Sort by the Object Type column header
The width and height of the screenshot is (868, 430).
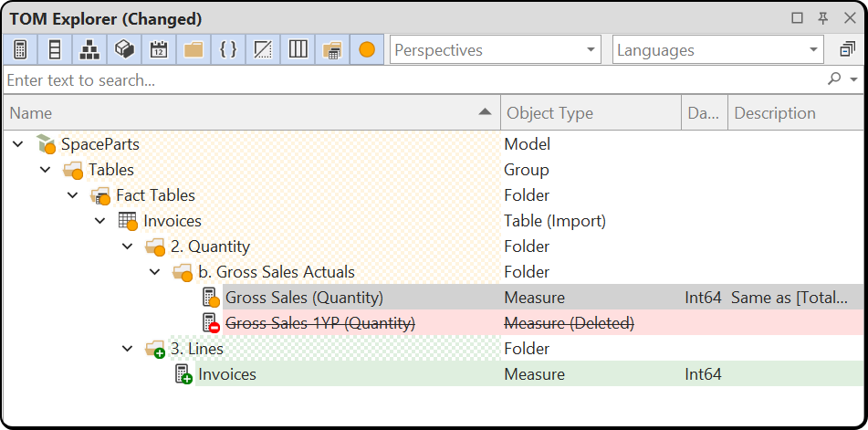591,113
